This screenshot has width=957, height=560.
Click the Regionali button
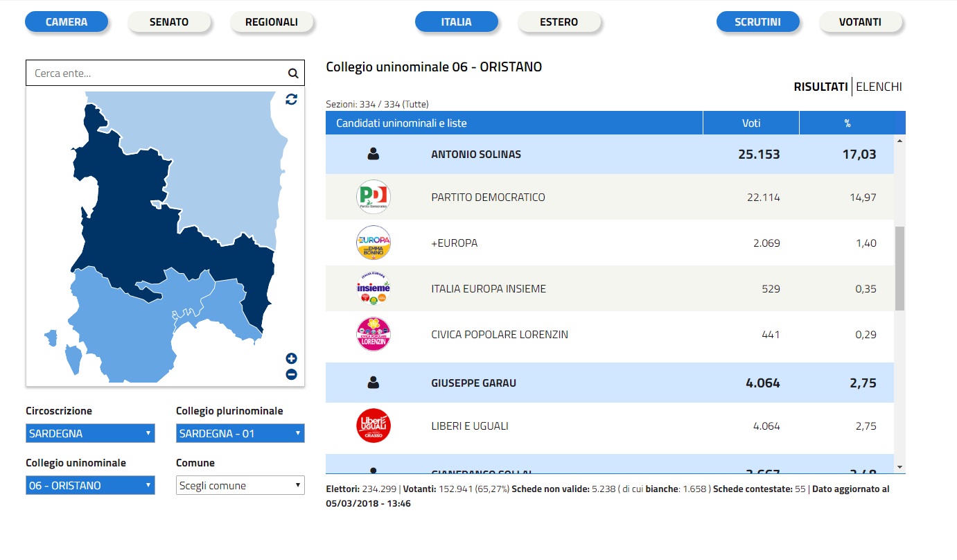point(272,22)
